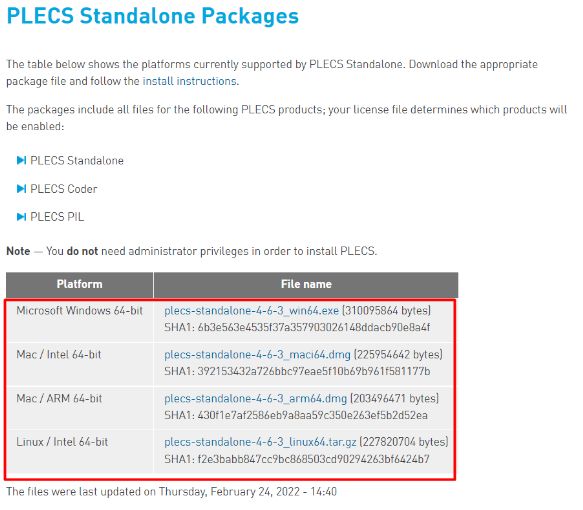The image size is (583, 510).
Task: Download plecs-standalone-4-6-3_arm64.dmg file
Action: tap(255, 398)
